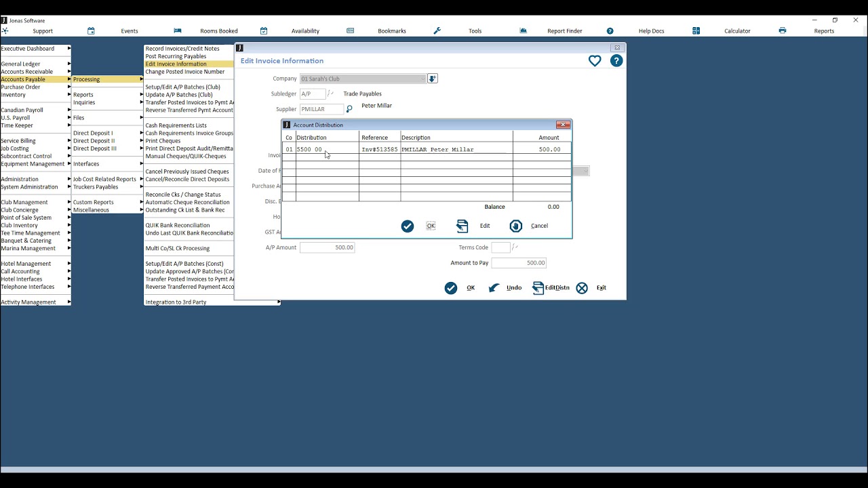Open the Availability calendar-check icon
Viewport: 868px width, 488px height.
tap(264, 30)
